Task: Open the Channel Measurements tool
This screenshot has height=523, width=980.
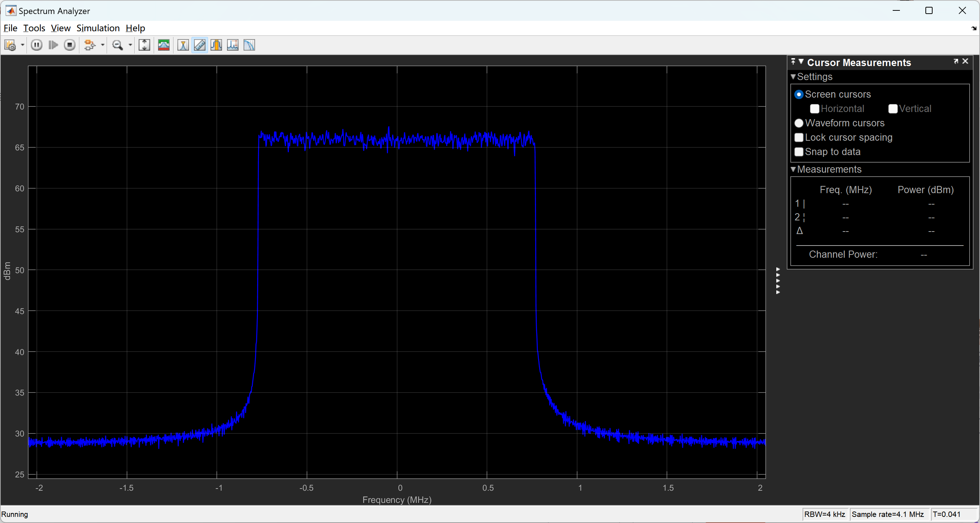Action: 216,45
